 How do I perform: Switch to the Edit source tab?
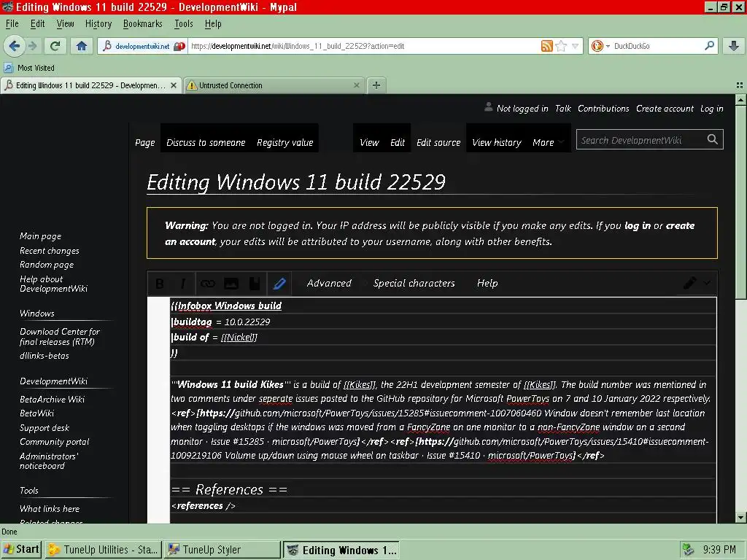[x=438, y=142]
